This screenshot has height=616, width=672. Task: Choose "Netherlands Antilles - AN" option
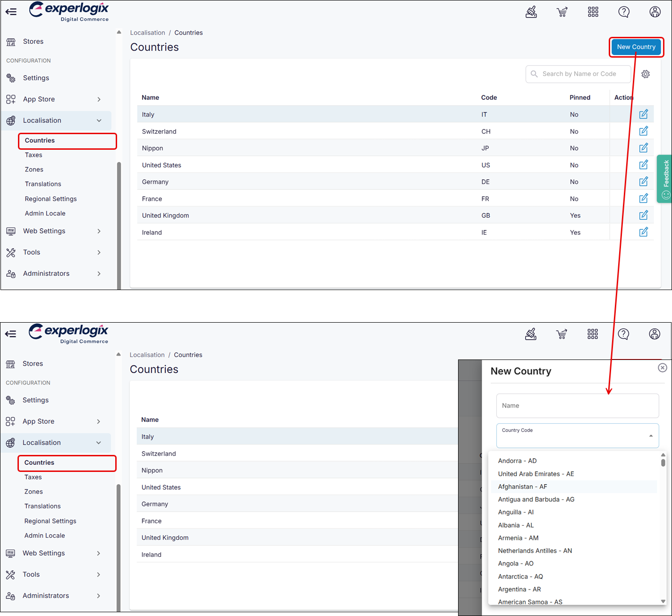click(x=535, y=551)
